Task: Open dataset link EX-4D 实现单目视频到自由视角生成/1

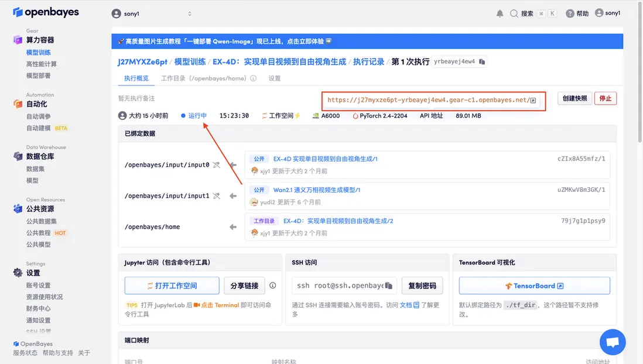Action: (325, 159)
